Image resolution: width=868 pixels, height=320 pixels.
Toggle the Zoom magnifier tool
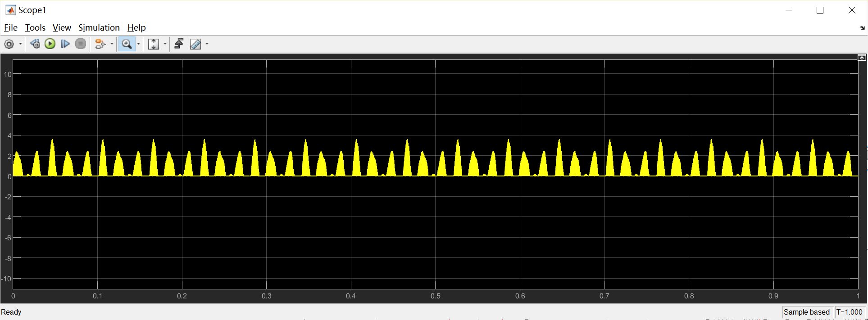pos(127,44)
